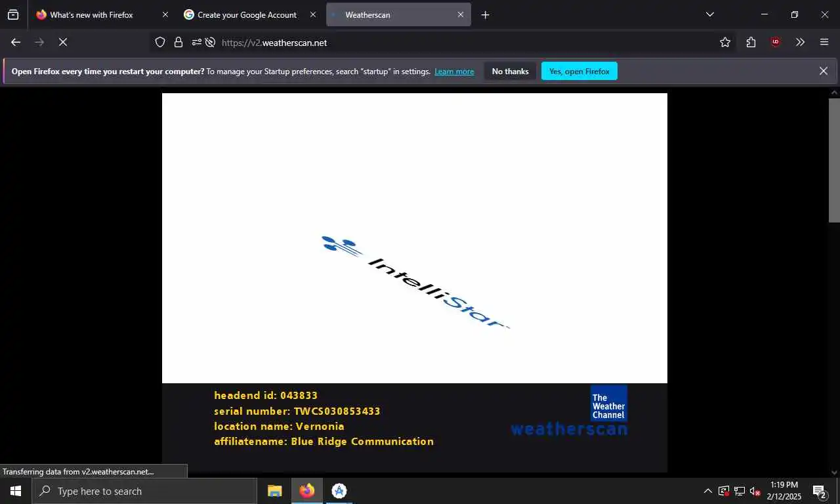Open the 1:19 PM clock and calendar
Viewport: 840px width, 504px height.
coord(784,491)
